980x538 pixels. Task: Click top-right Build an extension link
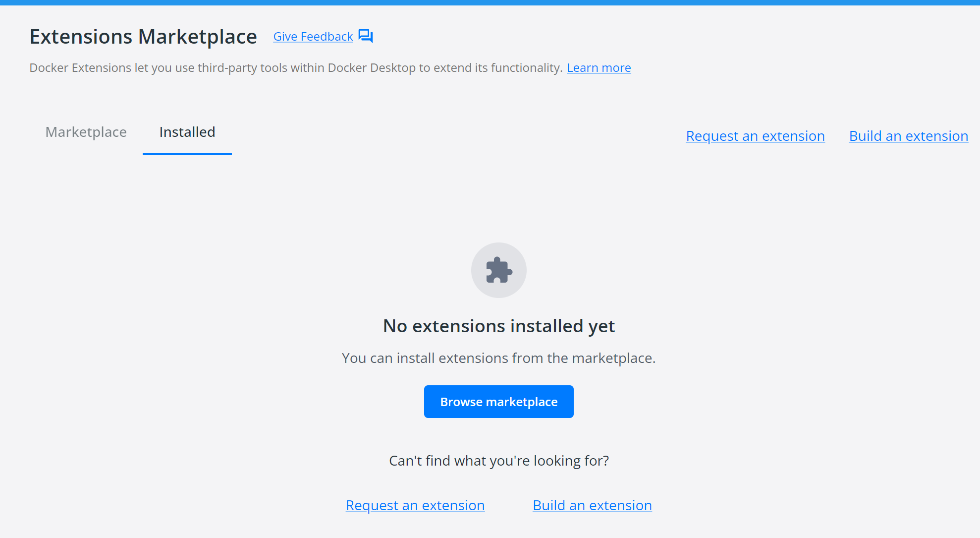point(908,136)
